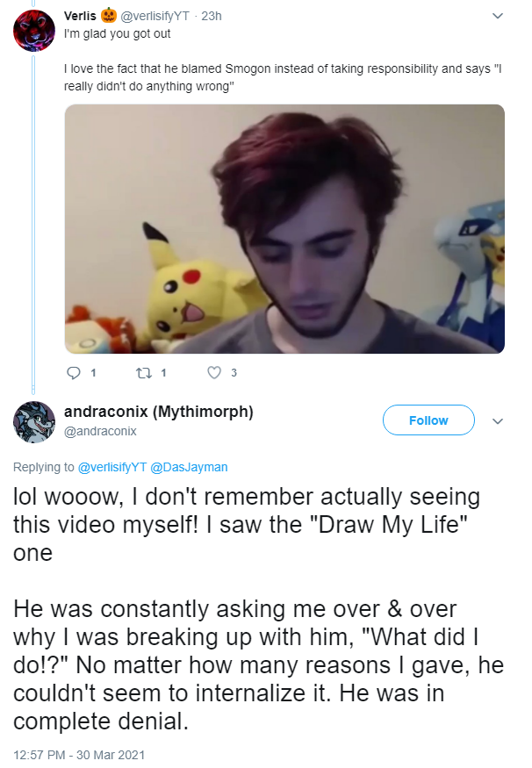Click the @verlisifyYT handle in header
This screenshot has height=768, width=532.
coord(155,16)
